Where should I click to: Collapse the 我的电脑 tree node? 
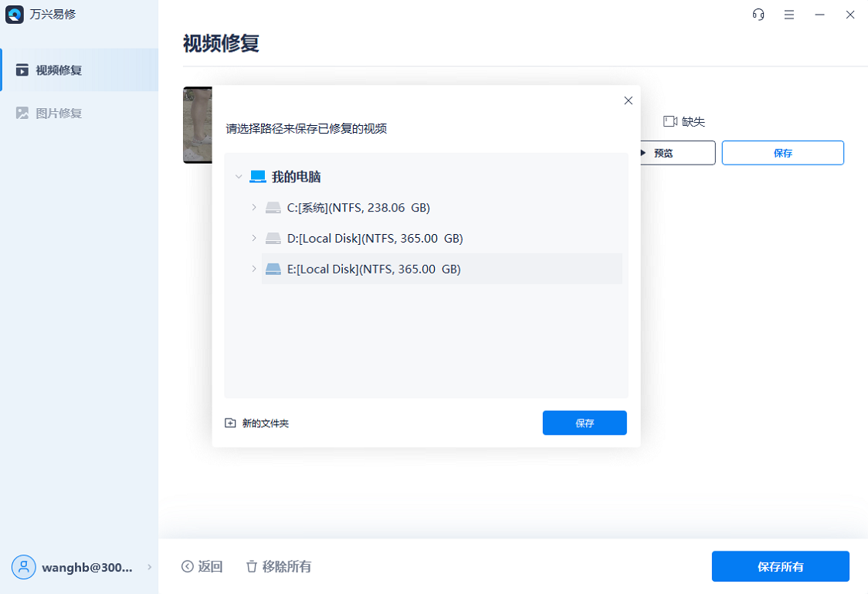(x=239, y=176)
